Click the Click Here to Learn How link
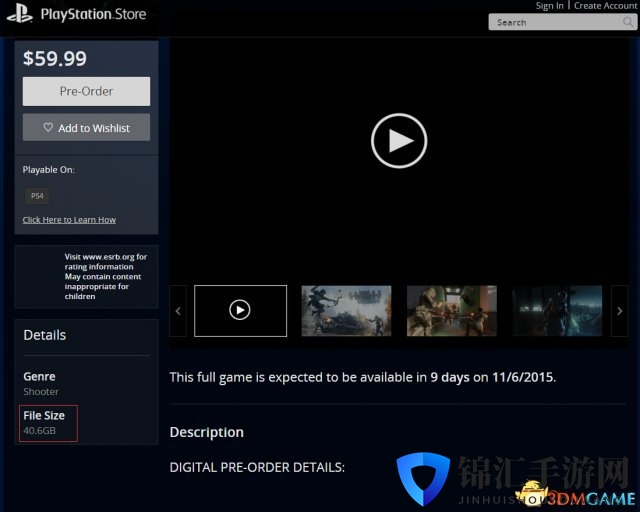Screen dimensions: 640x512 click(69, 220)
